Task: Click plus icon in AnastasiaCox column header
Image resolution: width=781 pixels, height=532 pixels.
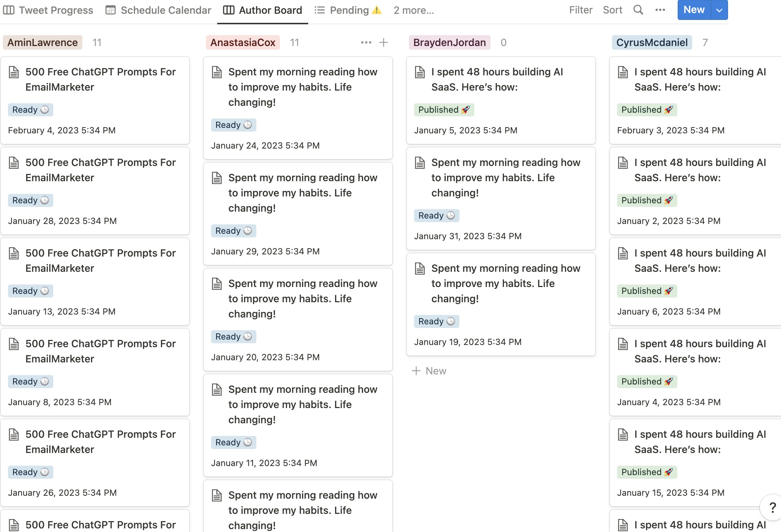Action: (384, 42)
